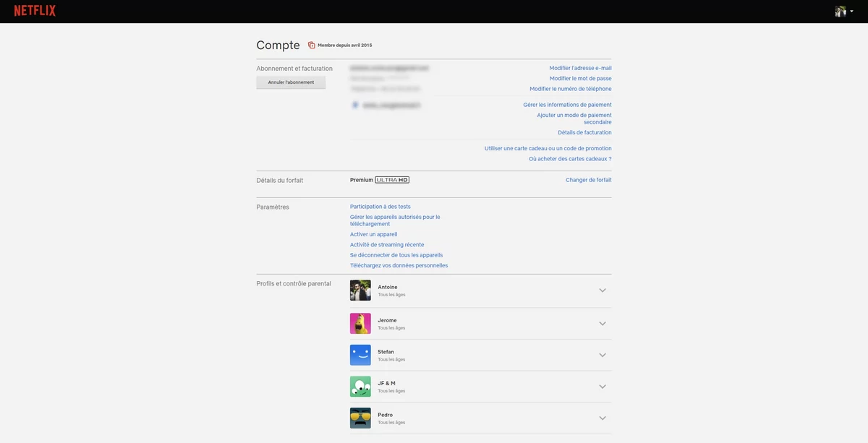Click Stefan's blue smiley avatar

click(360, 355)
